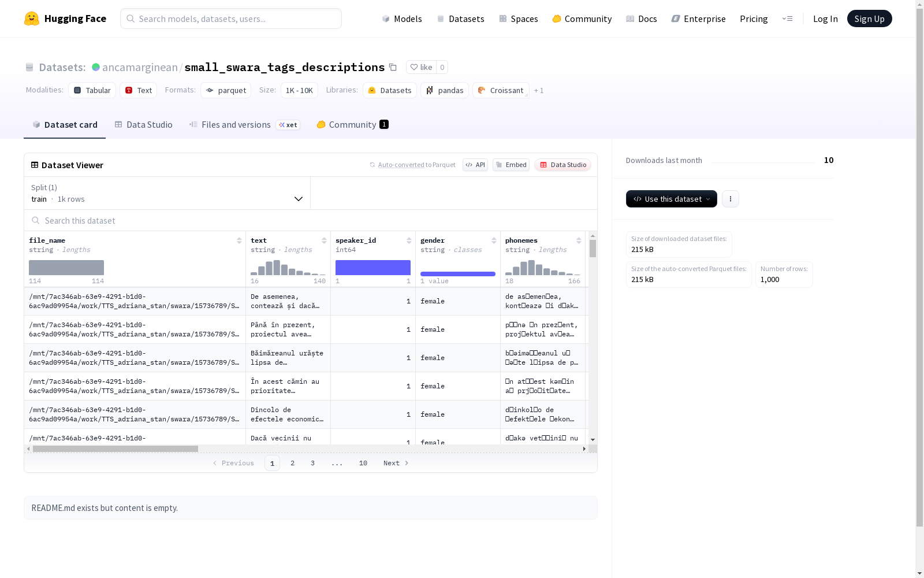Viewport: 924px width, 578px height.
Task: Focus the main search models field
Action: click(x=231, y=18)
